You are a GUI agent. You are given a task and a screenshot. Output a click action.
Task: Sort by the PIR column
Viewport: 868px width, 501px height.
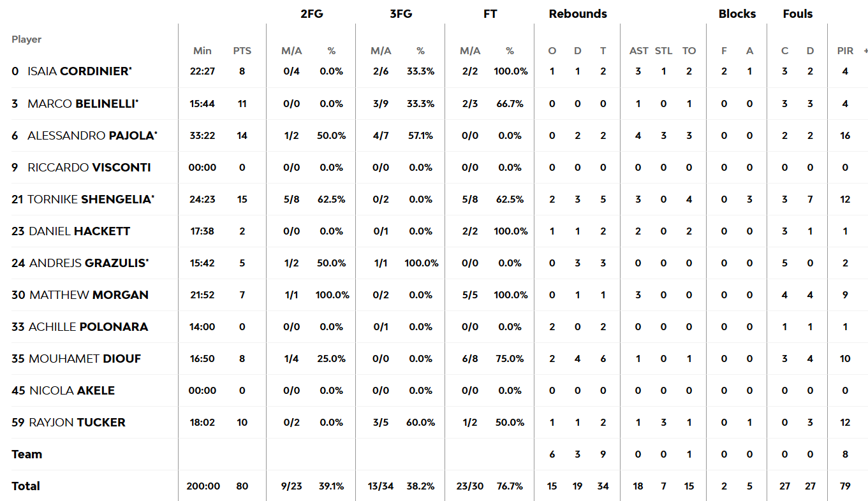pyautogui.click(x=845, y=51)
